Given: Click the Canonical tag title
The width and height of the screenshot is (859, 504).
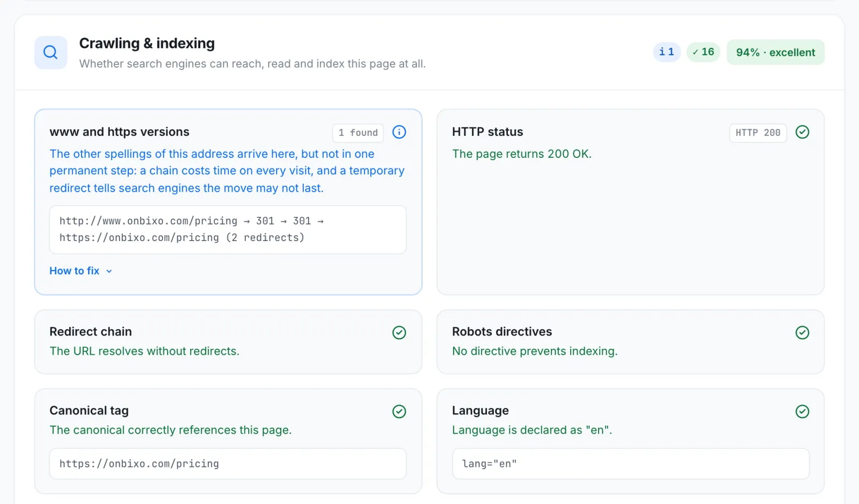Looking at the screenshot, I should [x=89, y=411].
